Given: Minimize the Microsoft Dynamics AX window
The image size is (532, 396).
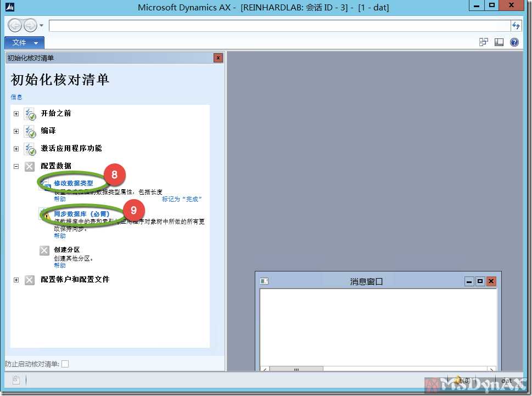Looking at the screenshot, I should [x=477, y=6].
